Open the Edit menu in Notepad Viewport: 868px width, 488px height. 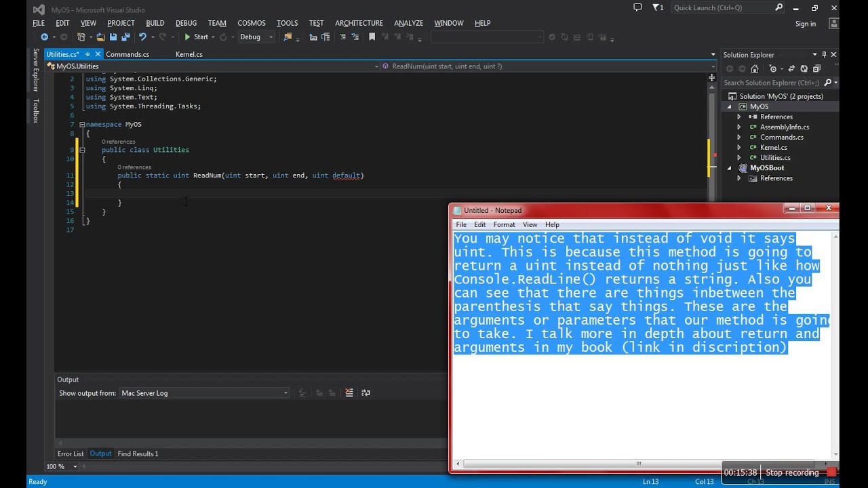479,224
